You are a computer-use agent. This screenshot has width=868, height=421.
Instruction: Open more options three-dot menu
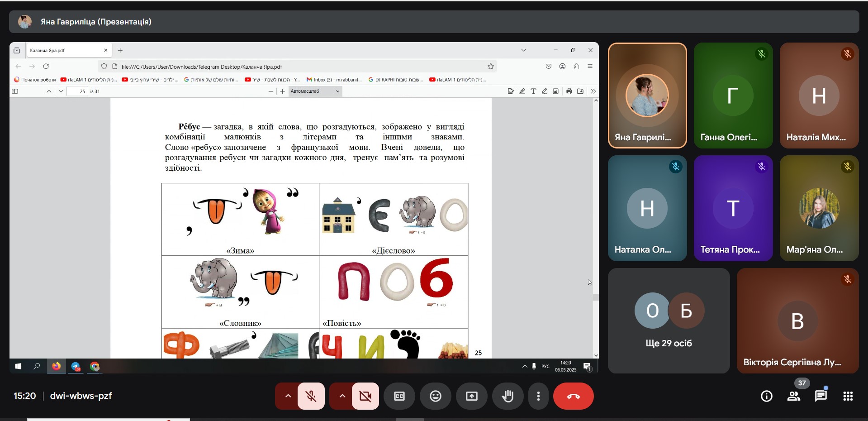538,396
